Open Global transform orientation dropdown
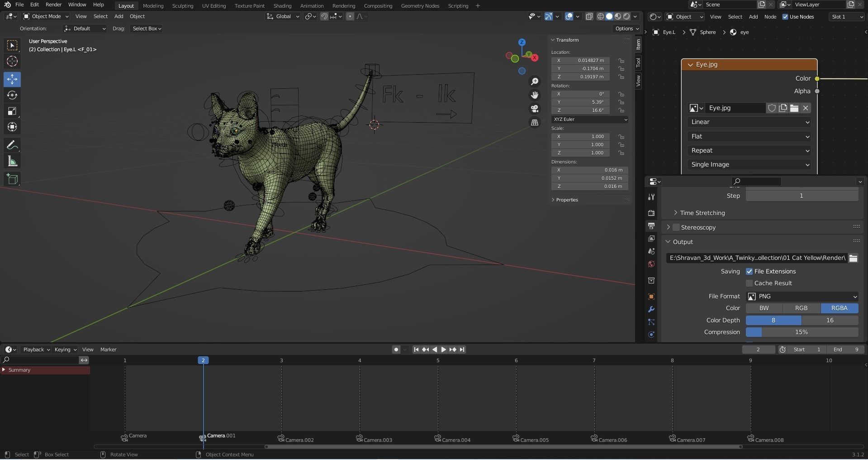 (x=283, y=16)
